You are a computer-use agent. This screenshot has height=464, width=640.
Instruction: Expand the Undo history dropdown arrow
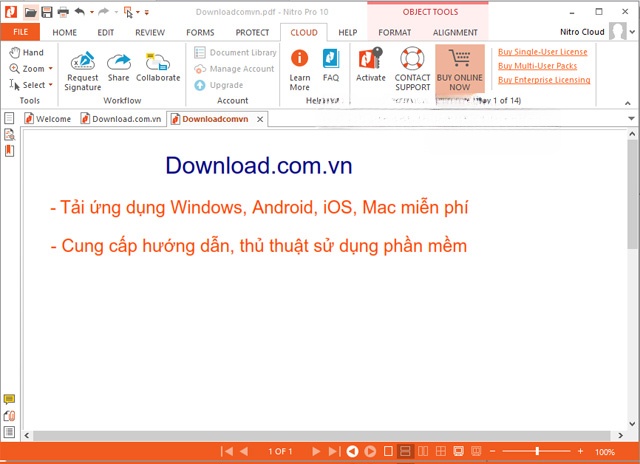tap(92, 12)
